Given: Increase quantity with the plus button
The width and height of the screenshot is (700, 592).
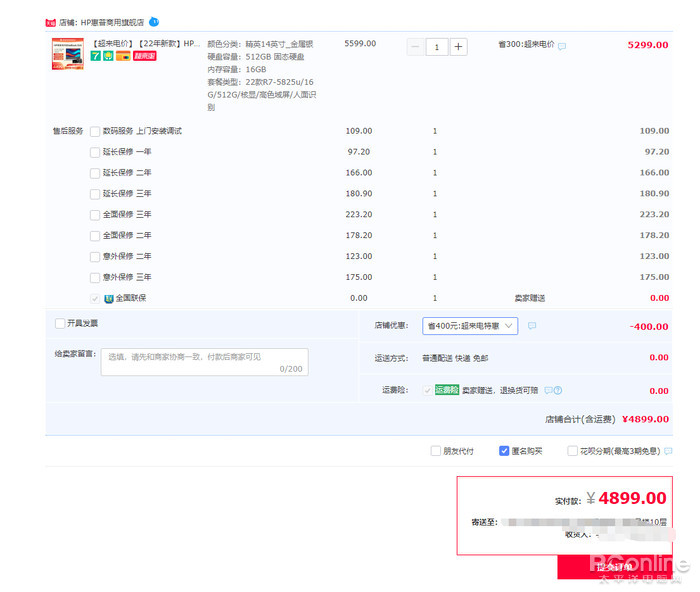Looking at the screenshot, I should pyautogui.click(x=458, y=47).
